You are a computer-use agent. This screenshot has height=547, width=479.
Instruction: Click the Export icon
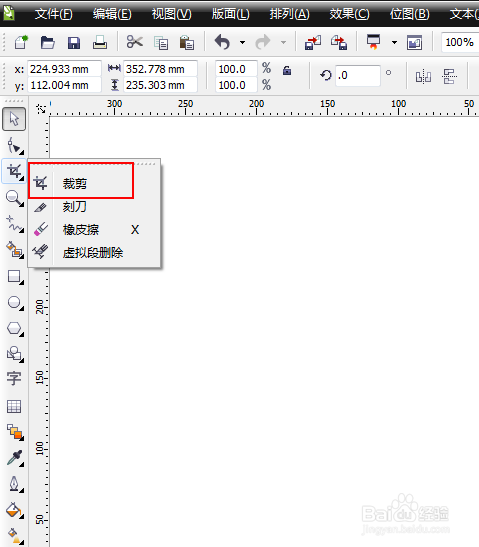point(339,43)
